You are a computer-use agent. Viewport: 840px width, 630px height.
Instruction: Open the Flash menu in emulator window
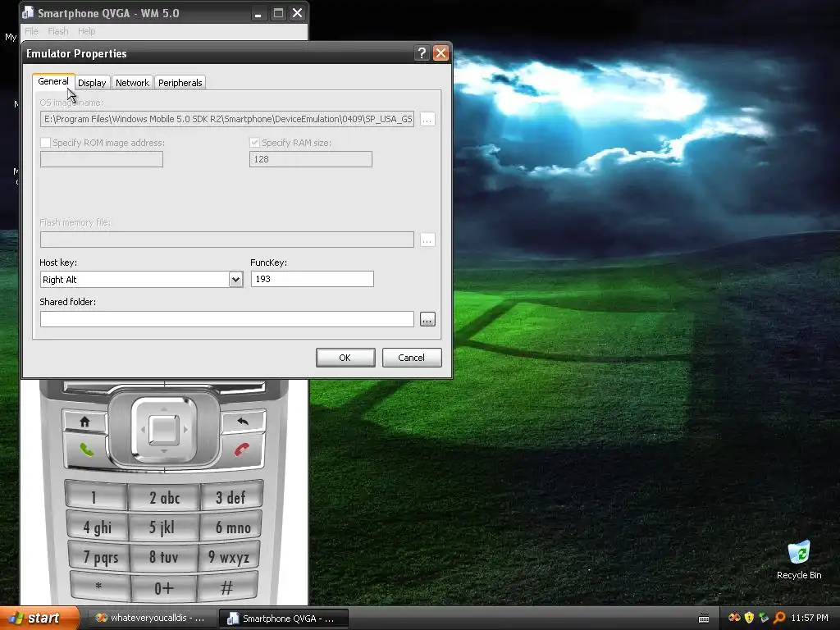point(58,31)
